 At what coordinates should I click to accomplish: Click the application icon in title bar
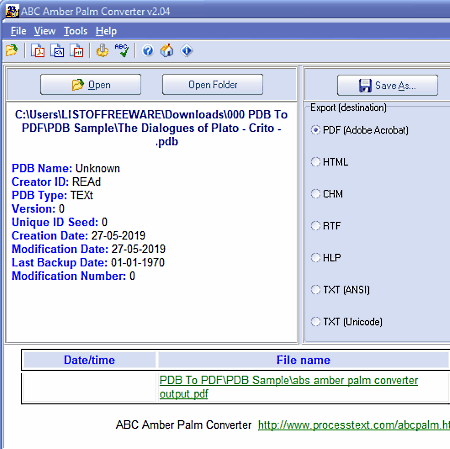coord(12,11)
